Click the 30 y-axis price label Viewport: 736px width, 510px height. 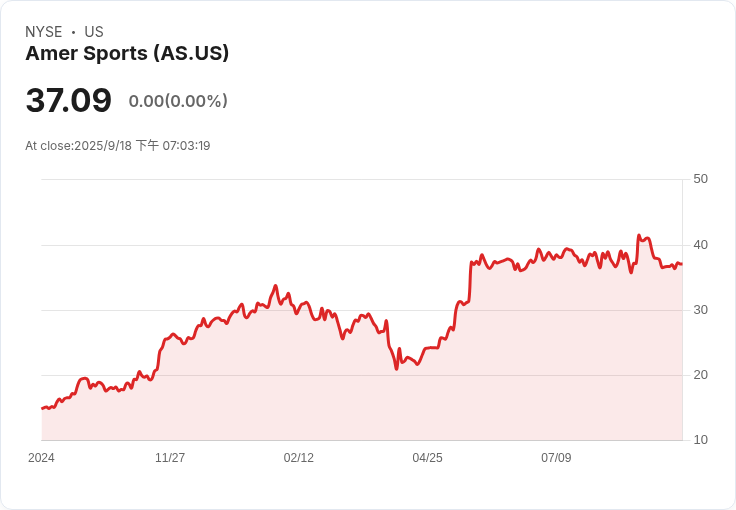point(701,310)
